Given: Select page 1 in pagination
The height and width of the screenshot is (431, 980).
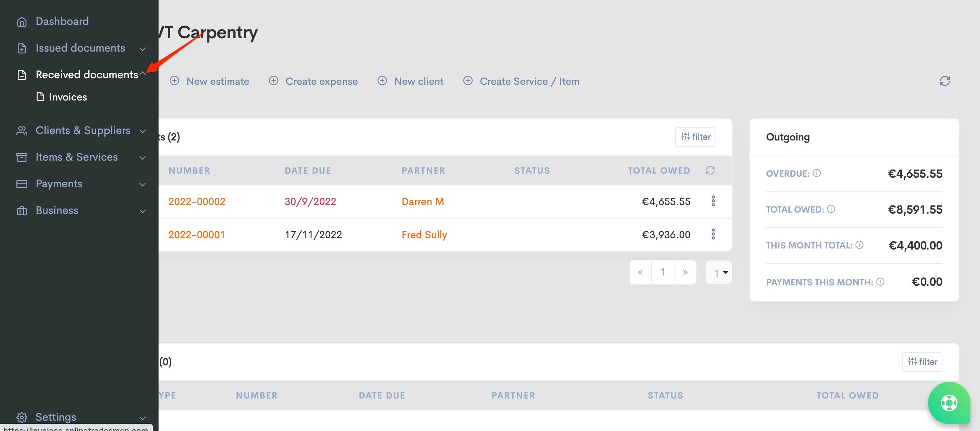Looking at the screenshot, I should click(x=663, y=272).
